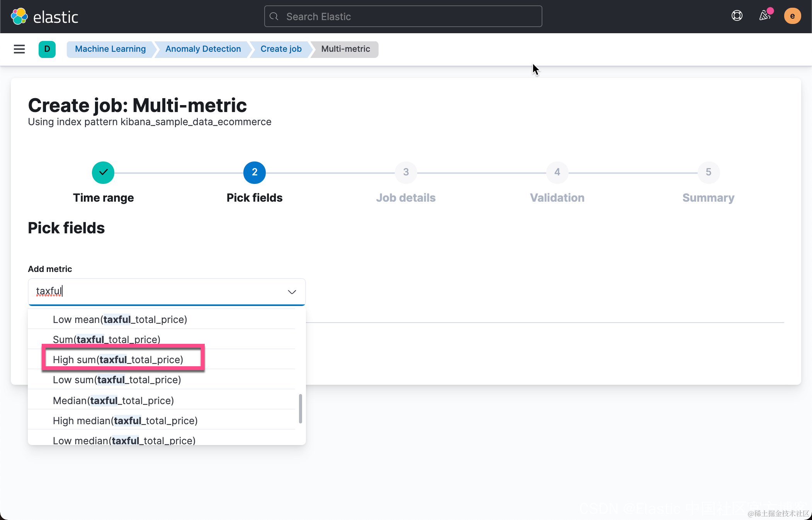This screenshot has width=812, height=520.
Task: Focus the Search Elastic field
Action: click(403, 17)
